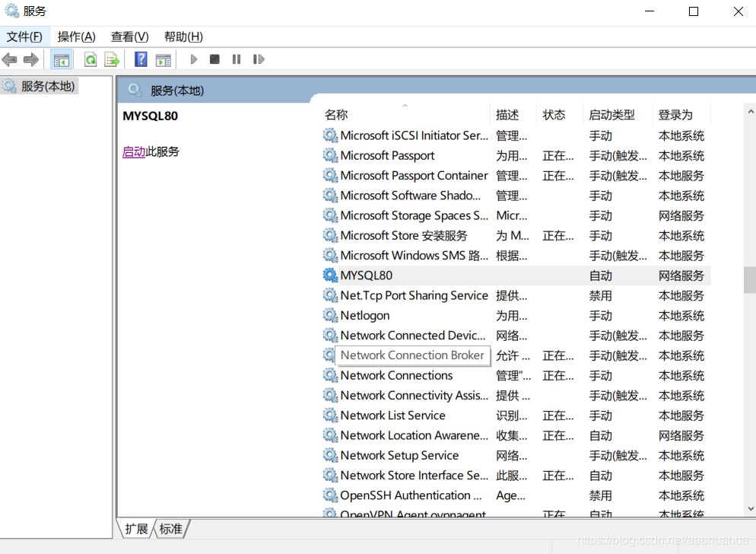Click the pause service icon
Screen dimensions: 756x554
click(x=237, y=59)
